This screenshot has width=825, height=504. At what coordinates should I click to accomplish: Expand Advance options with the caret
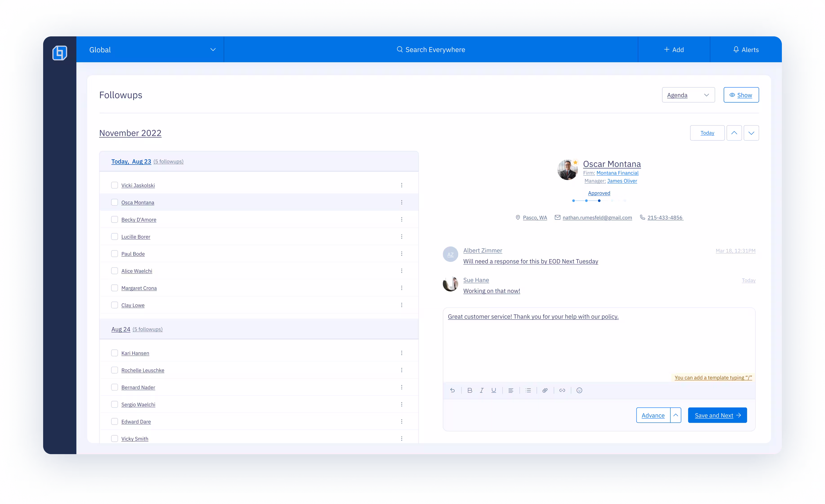coord(676,415)
